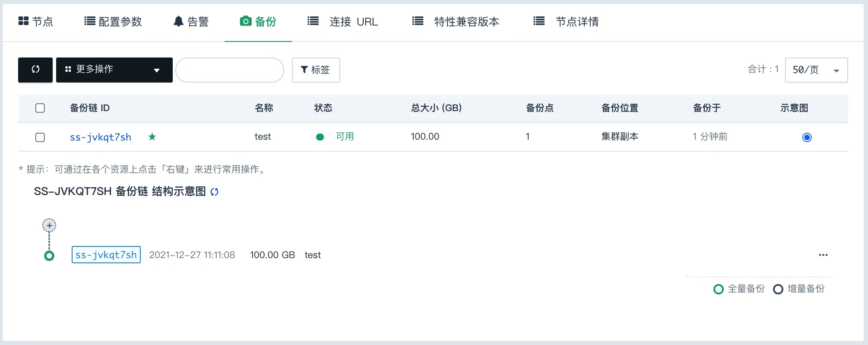Click the refresh button in the toolbar

coord(35,70)
